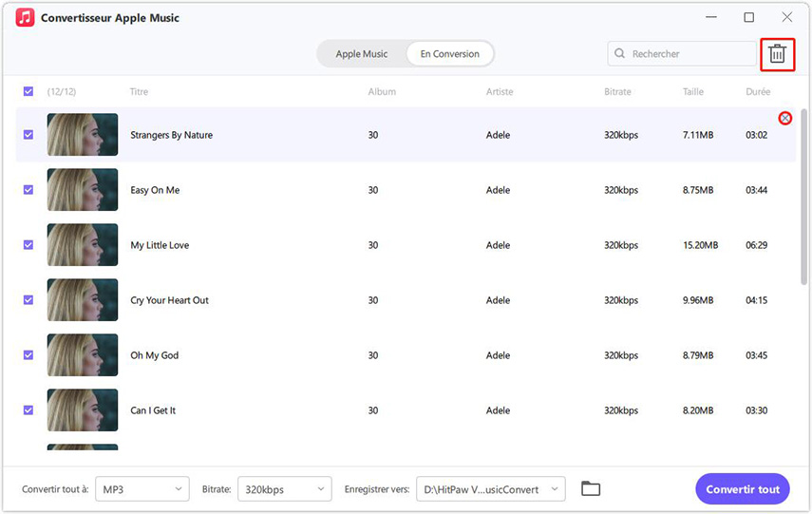This screenshot has height=514, width=812.
Task: Uncheck the Can I Get It checkbox
Action: 28,409
